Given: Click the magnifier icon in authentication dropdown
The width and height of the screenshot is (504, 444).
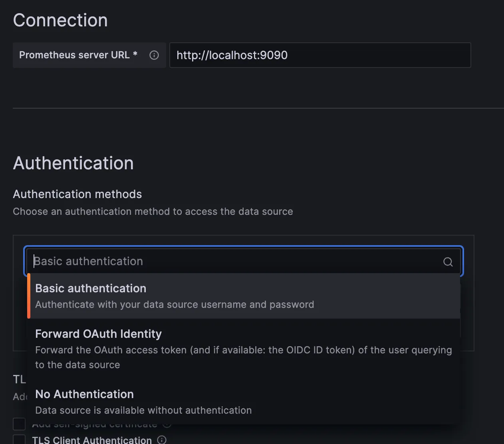Looking at the screenshot, I should click(x=448, y=262).
